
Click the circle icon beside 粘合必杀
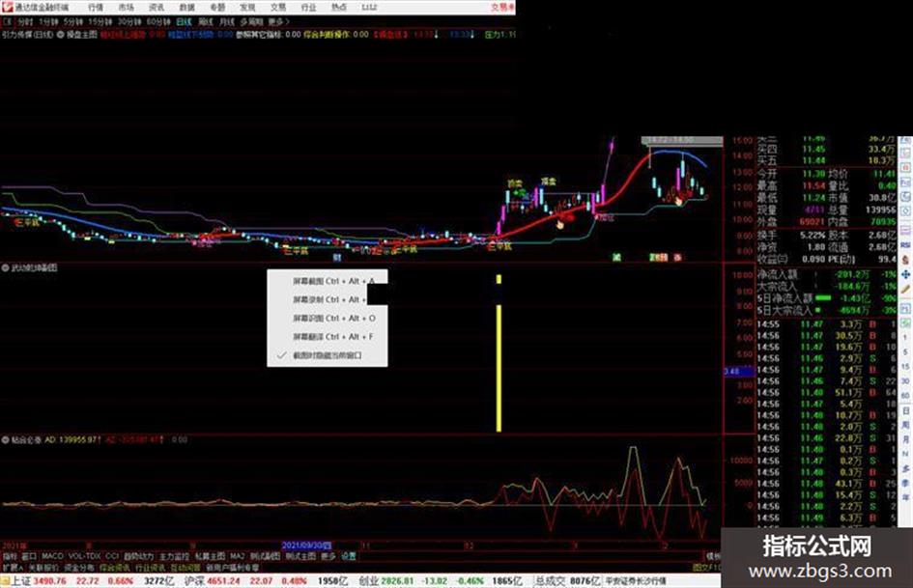pos(5,439)
